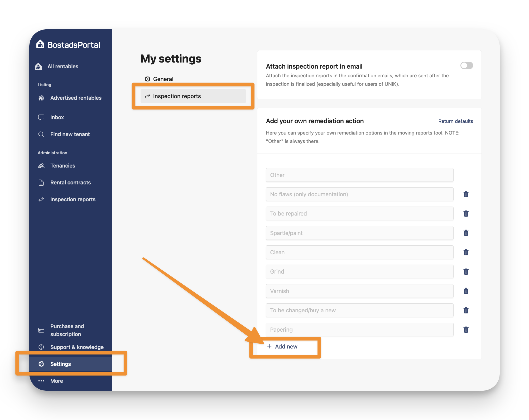Click Tenancies people icon
This screenshot has width=529, height=420.
pos(41,166)
